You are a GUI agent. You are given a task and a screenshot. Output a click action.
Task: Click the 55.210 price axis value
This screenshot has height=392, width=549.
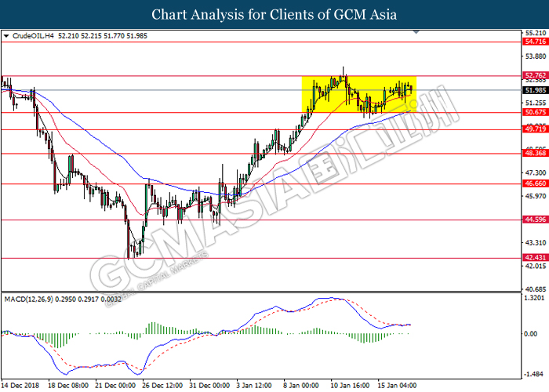[536, 33]
